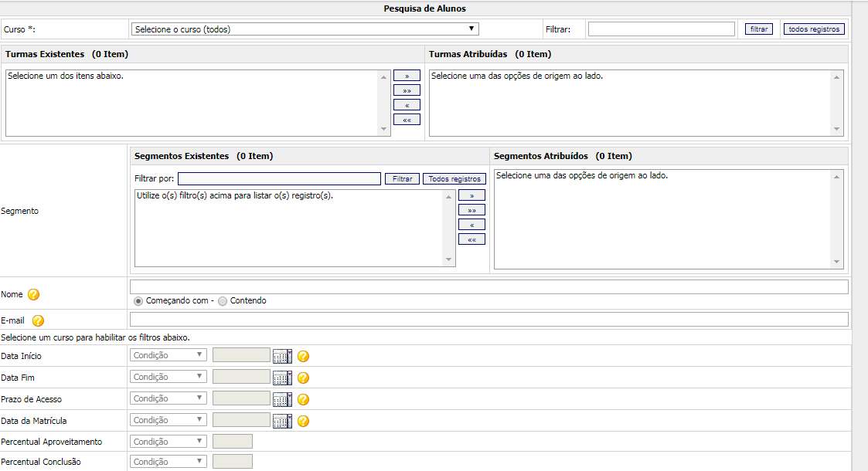Select the 'Começando com' radio option
Viewport: 868px width, 471px height.
click(138, 301)
